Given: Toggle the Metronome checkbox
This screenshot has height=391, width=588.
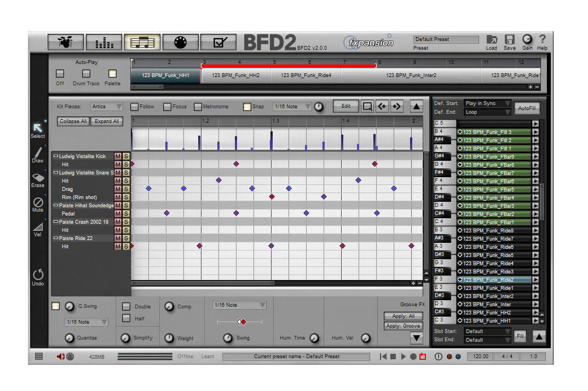Looking at the screenshot, I should [198, 107].
